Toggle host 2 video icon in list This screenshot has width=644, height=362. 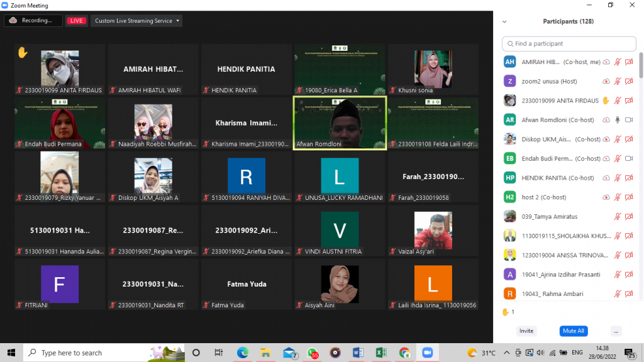(x=629, y=197)
